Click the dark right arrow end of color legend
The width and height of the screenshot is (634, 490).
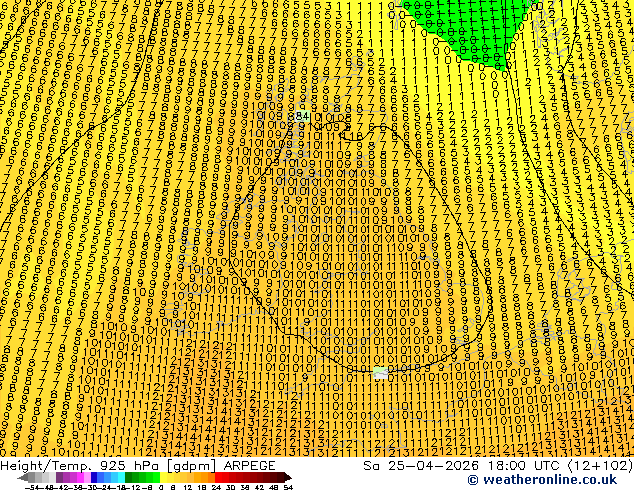287,478
